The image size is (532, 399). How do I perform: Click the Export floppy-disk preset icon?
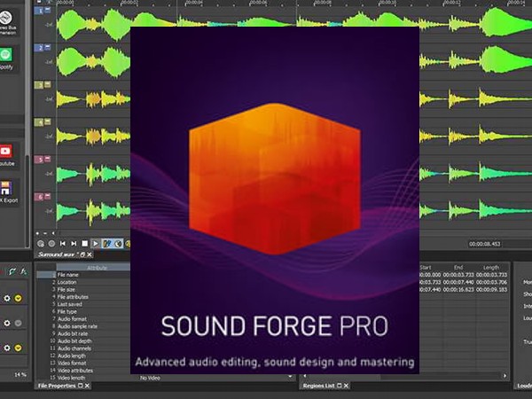click(6, 188)
